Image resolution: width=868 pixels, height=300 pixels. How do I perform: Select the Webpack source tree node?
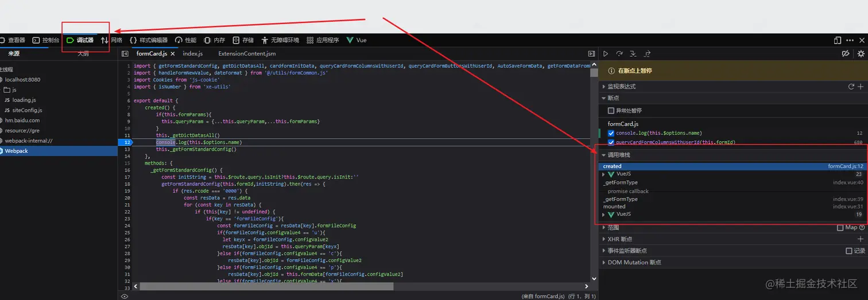tap(59, 151)
